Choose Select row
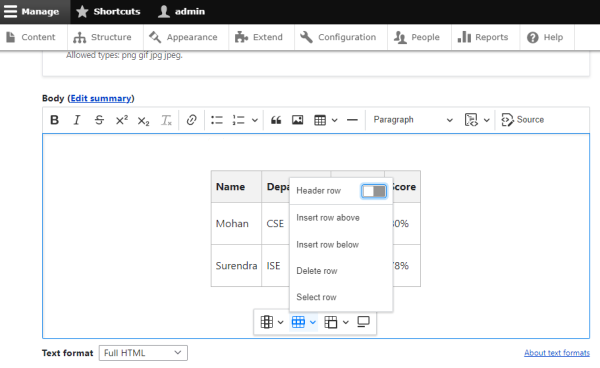The width and height of the screenshot is (600, 368). (341, 297)
